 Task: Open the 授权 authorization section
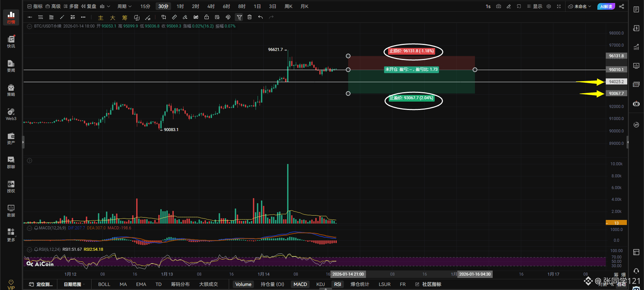tap(11, 186)
